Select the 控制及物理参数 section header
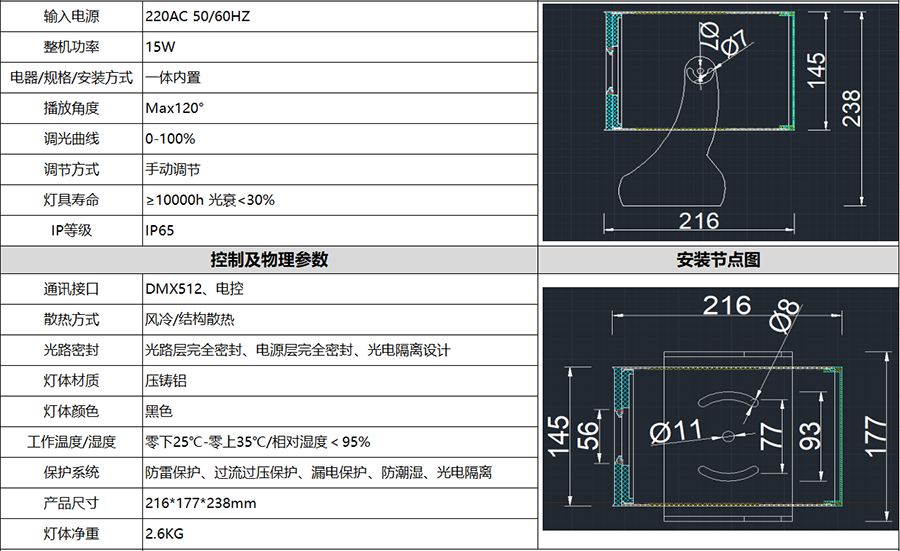Viewport: 900px width, 551px height. 269,260
